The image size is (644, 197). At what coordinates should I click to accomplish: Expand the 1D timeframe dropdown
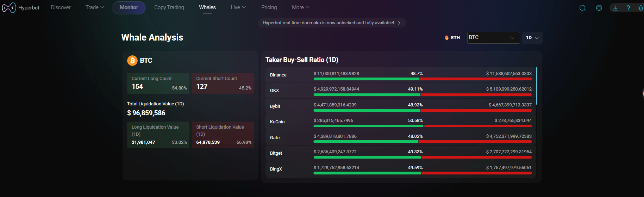pyautogui.click(x=532, y=38)
